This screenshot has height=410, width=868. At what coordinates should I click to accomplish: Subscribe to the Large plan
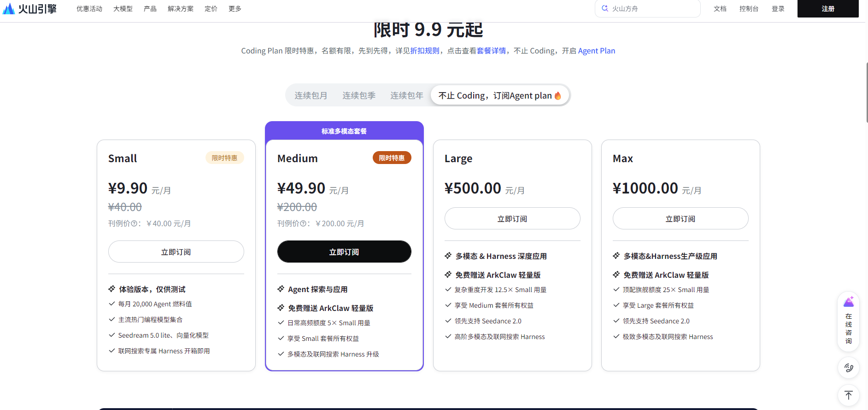tap(512, 218)
